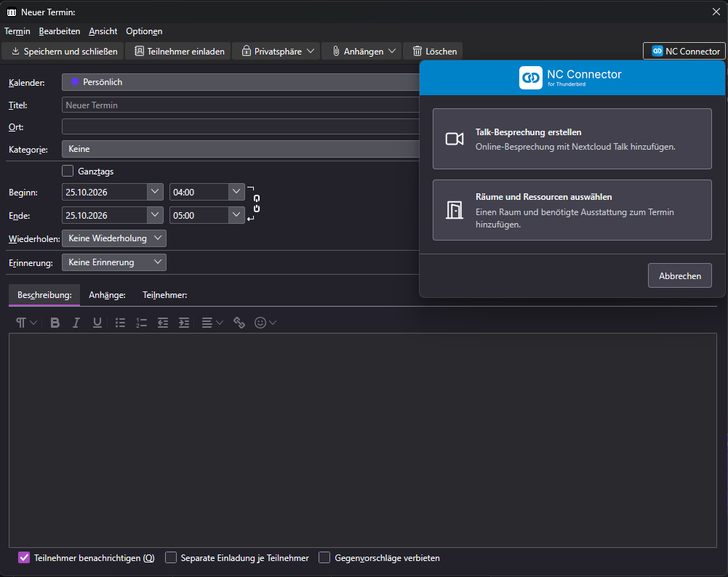The width and height of the screenshot is (728, 577).
Task: Open the Ende time dropdown at 05:00
Action: 236,215
